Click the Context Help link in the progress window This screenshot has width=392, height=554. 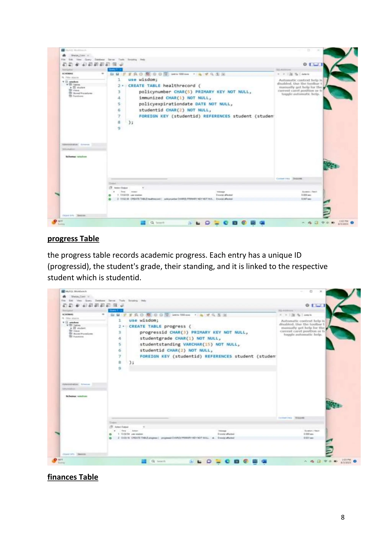click(285, 418)
